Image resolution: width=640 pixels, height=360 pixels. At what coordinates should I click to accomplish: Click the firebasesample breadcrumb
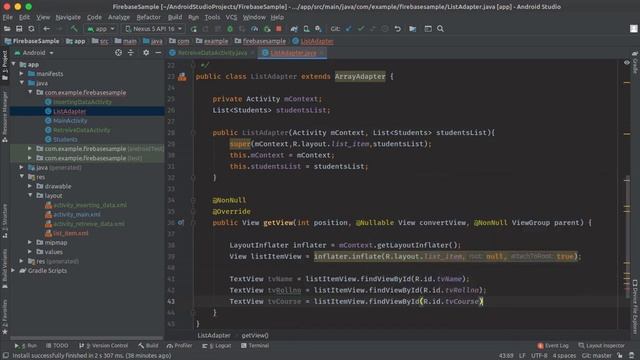click(260, 41)
